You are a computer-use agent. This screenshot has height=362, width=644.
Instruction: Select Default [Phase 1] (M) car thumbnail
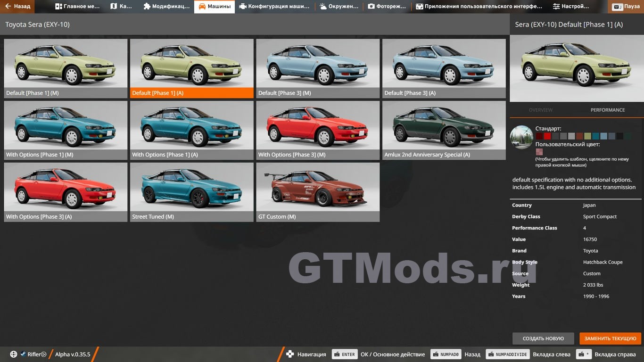(66, 68)
